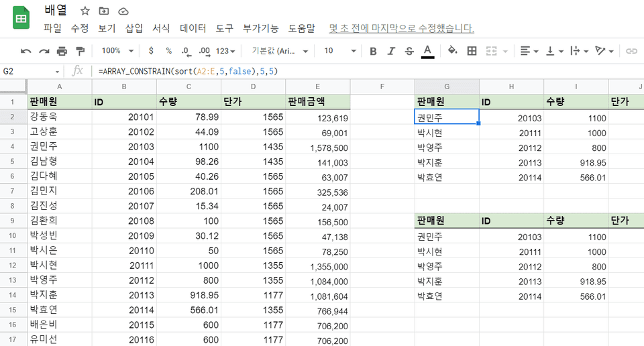Expand merge cells options arrow

tap(505, 52)
